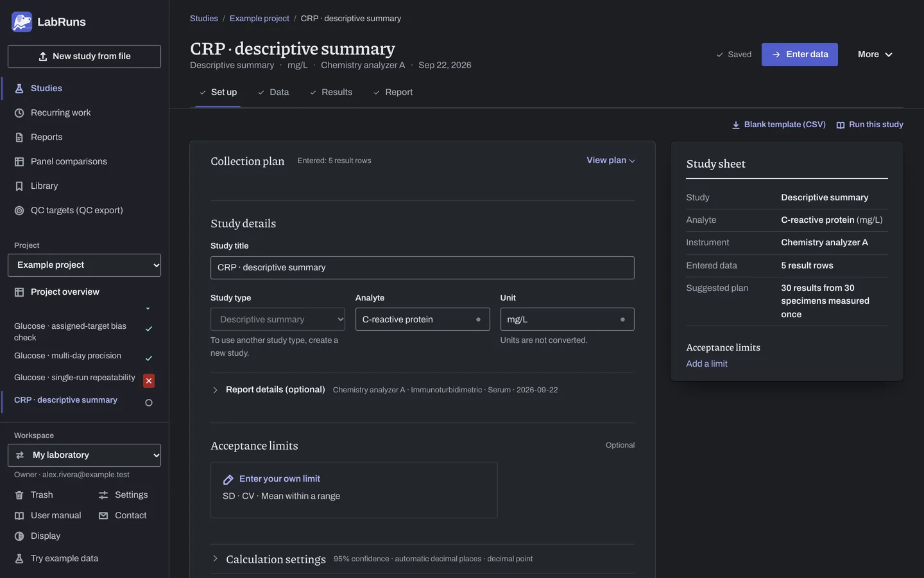Click the Enter data button
The width and height of the screenshot is (924, 578).
[x=800, y=55]
